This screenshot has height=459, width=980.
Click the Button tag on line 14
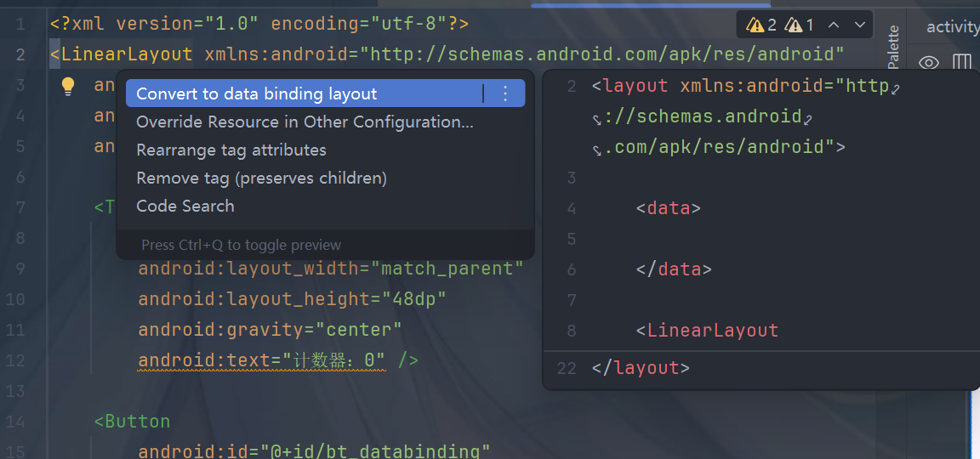pos(137,422)
